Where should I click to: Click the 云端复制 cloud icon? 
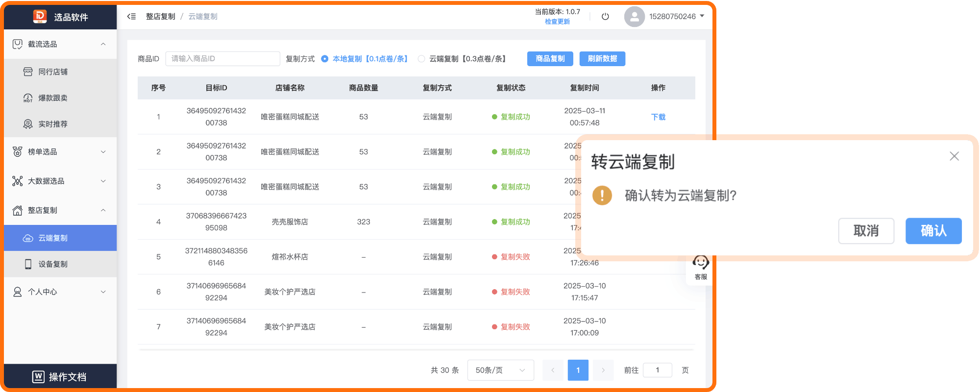28,238
